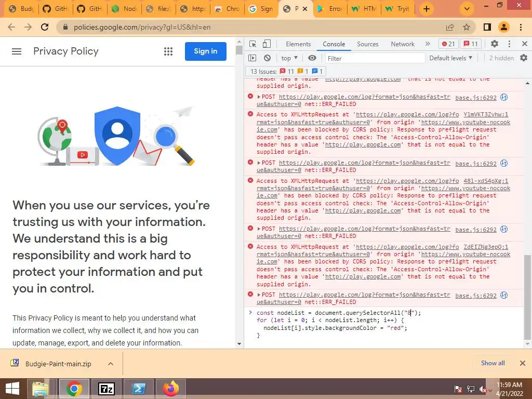Activate the DevTools inspect element picker

(x=253, y=44)
